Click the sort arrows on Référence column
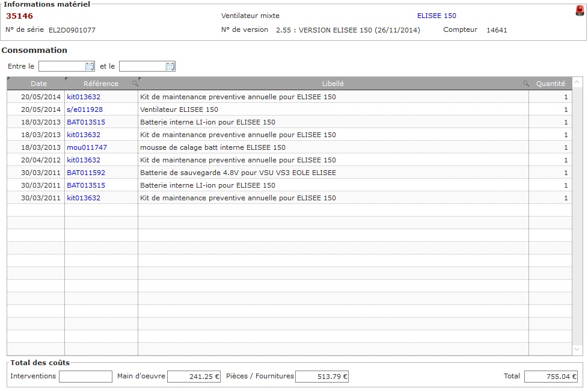This screenshot has height=391, width=588. (x=66, y=79)
